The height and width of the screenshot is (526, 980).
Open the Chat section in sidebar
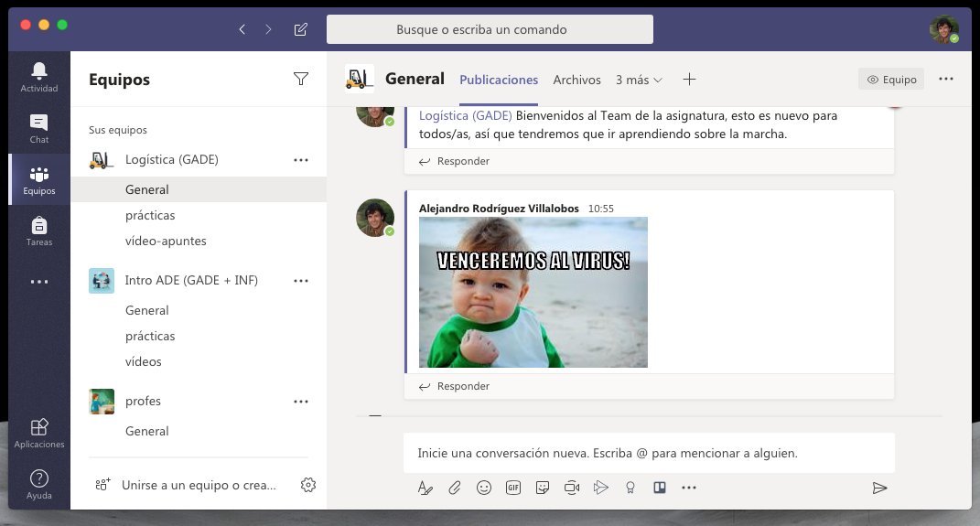click(x=39, y=128)
